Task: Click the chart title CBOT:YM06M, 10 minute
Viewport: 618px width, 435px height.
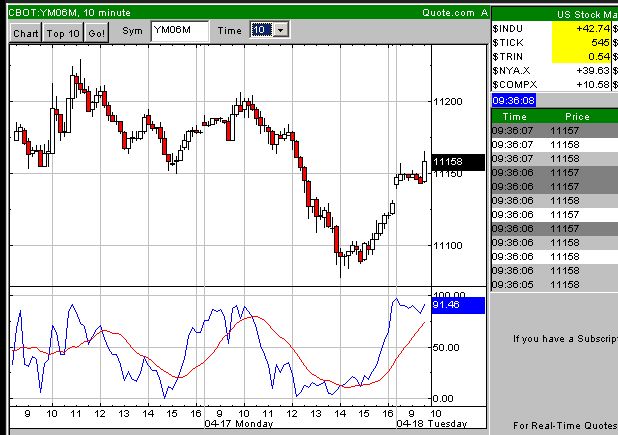Action: [x=69, y=13]
